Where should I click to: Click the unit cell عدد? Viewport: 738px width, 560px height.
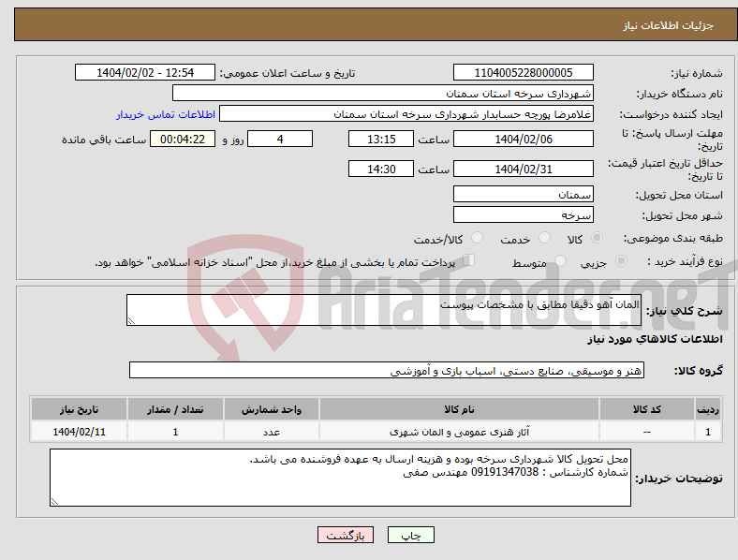coord(272,431)
